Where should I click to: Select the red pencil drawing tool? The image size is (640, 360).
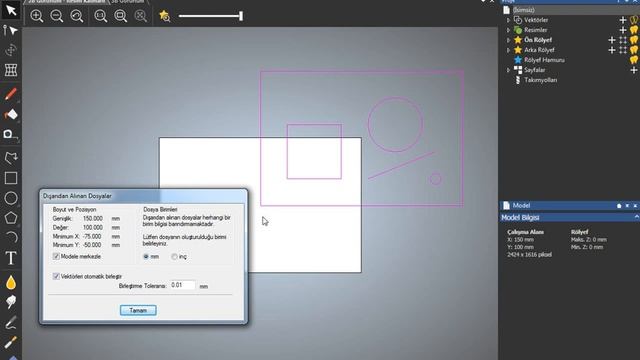point(11,94)
